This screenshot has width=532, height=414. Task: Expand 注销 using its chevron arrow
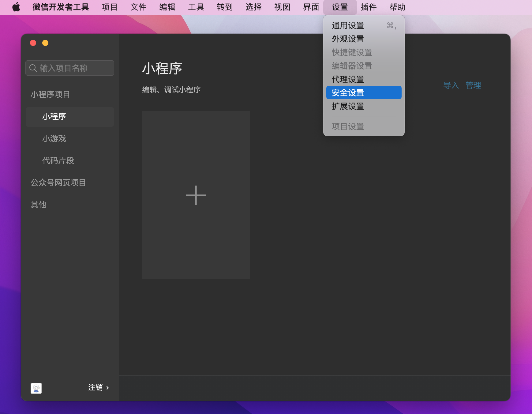(x=108, y=388)
